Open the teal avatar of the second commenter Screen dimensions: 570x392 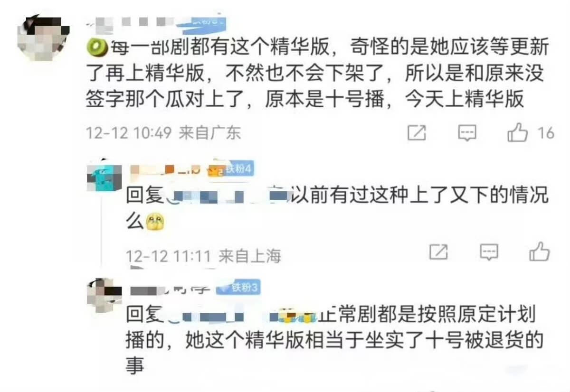point(104,175)
